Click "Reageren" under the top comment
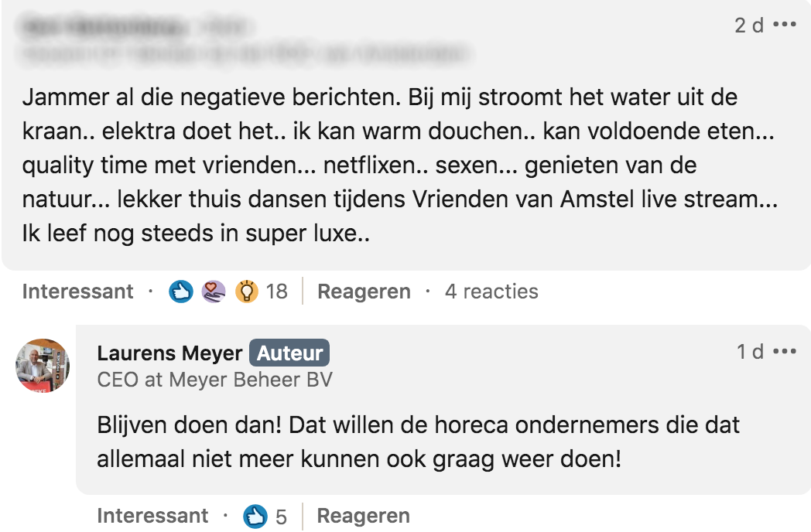This screenshot has height=532, width=811. (364, 292)
